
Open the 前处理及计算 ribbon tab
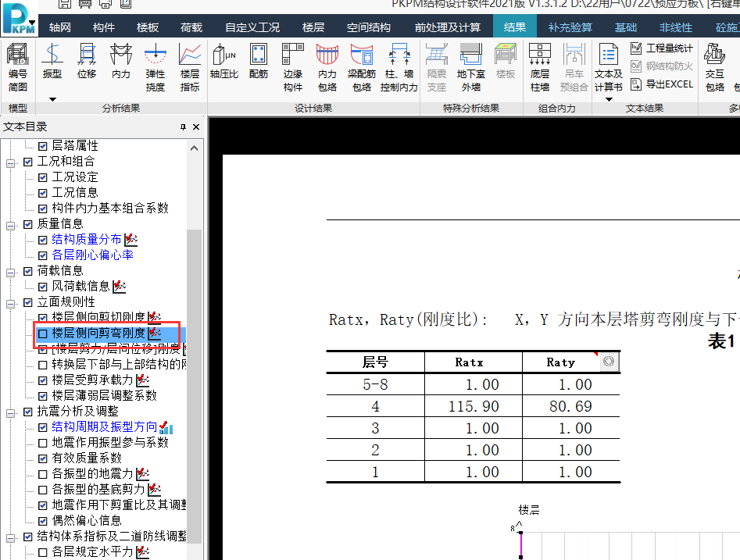click(448, 27)
